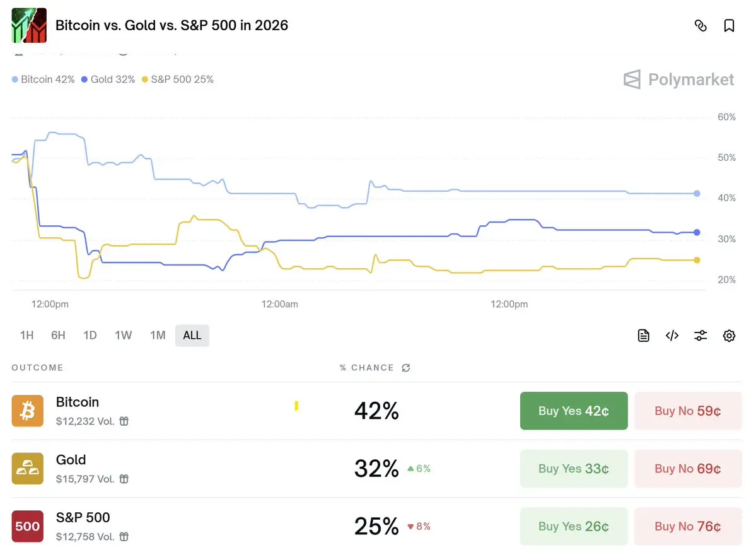Viewport: 756px width, 552px height.
Task: Open the document notes icon below chart
Action: point(643,336)
